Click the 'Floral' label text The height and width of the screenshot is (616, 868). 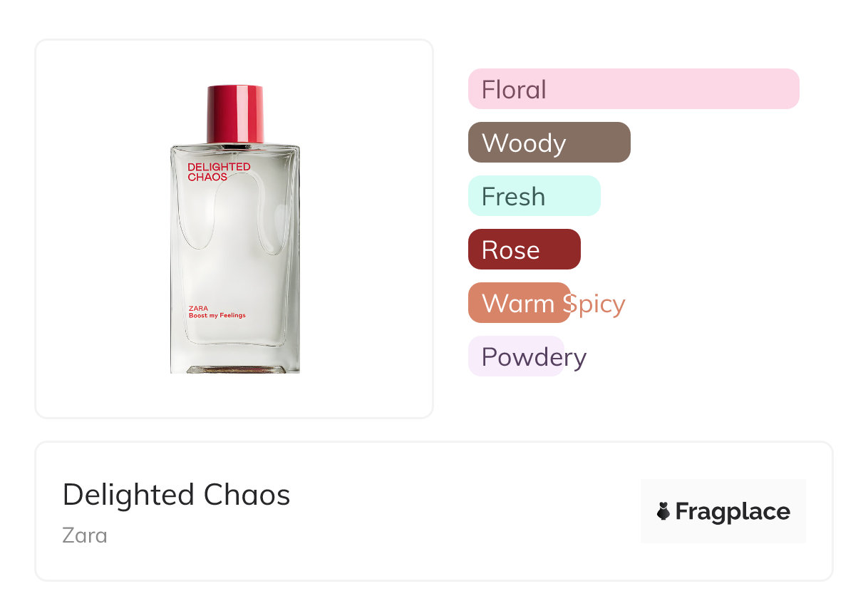click(x=514, y=90)
